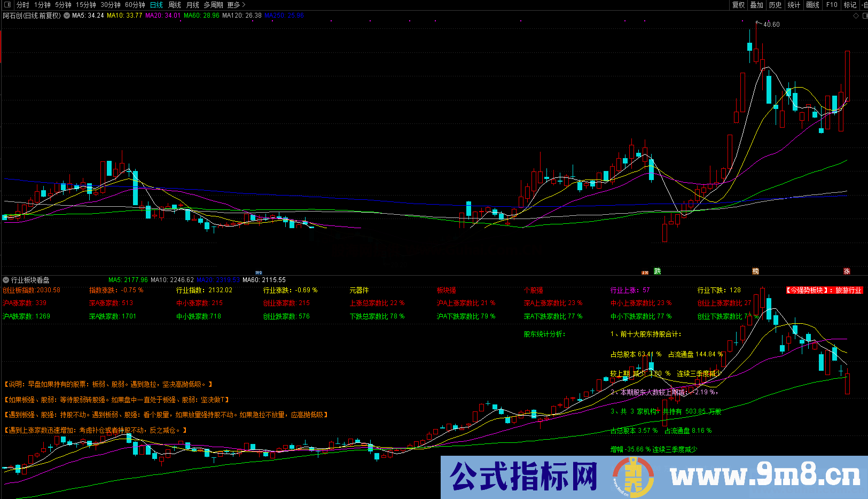868x499 pixels.
Task: Click 创业板指数:2030.58 text
Action: [32, 290]
